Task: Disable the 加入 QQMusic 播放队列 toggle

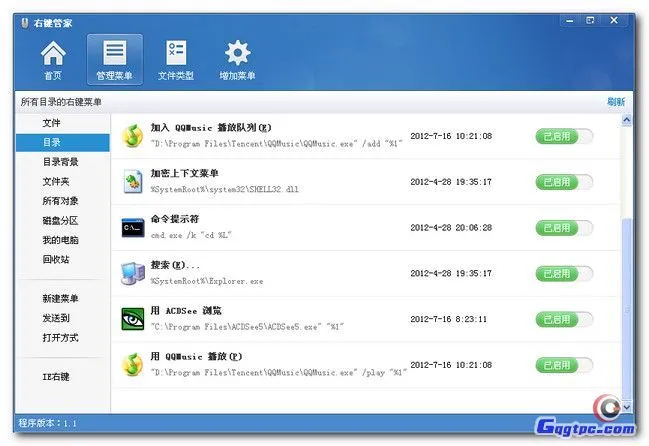Action: pos(564,136)
